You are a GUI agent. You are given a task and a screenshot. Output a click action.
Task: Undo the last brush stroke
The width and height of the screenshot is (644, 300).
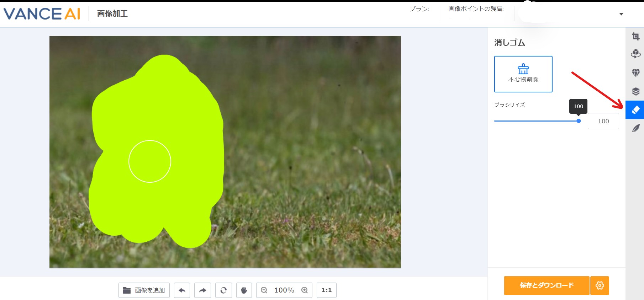(182, 290)
